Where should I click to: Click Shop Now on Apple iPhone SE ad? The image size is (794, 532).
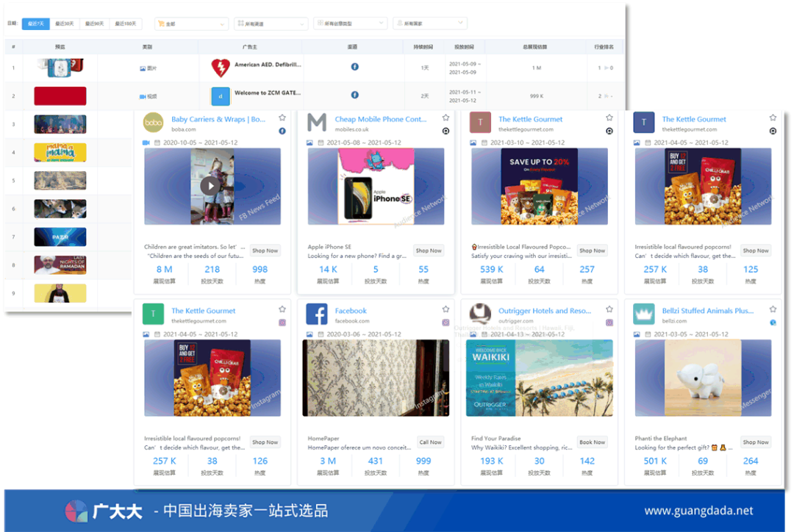[429, 251]
